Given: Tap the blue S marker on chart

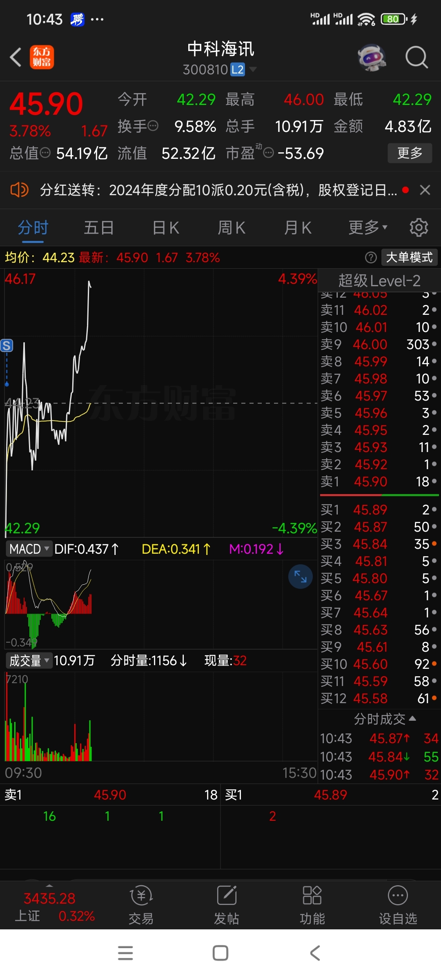Looking at the screenshot, I should coord(7,345).
